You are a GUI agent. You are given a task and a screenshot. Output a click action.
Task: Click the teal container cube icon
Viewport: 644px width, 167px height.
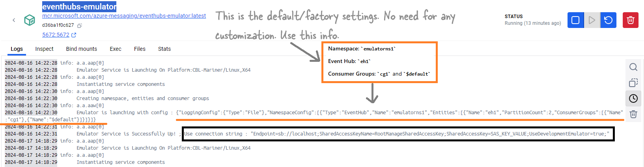tap(30, 20)
